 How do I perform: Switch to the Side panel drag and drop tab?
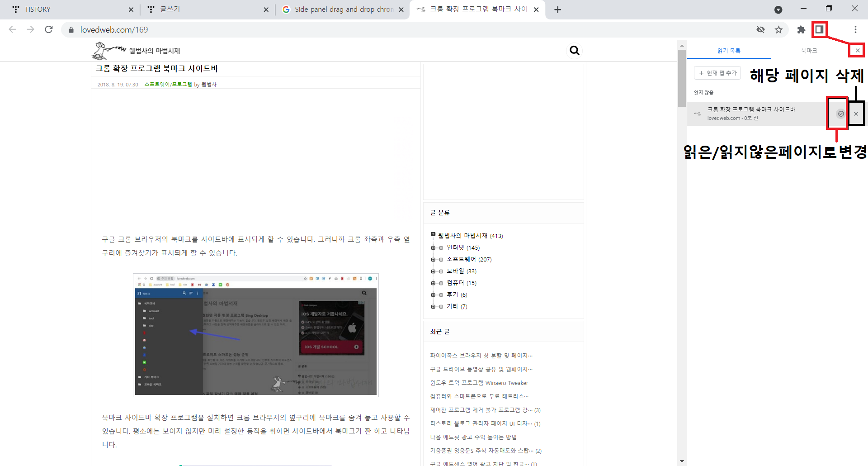coord(342,10)
